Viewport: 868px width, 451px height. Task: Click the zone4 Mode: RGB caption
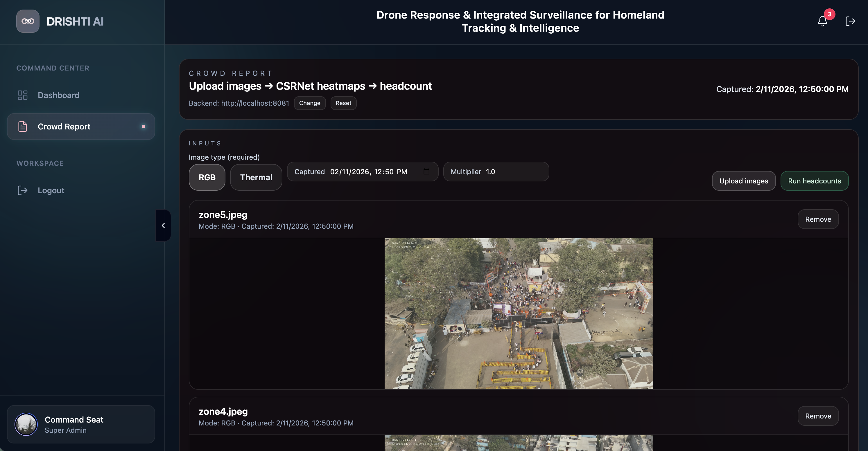276,423
